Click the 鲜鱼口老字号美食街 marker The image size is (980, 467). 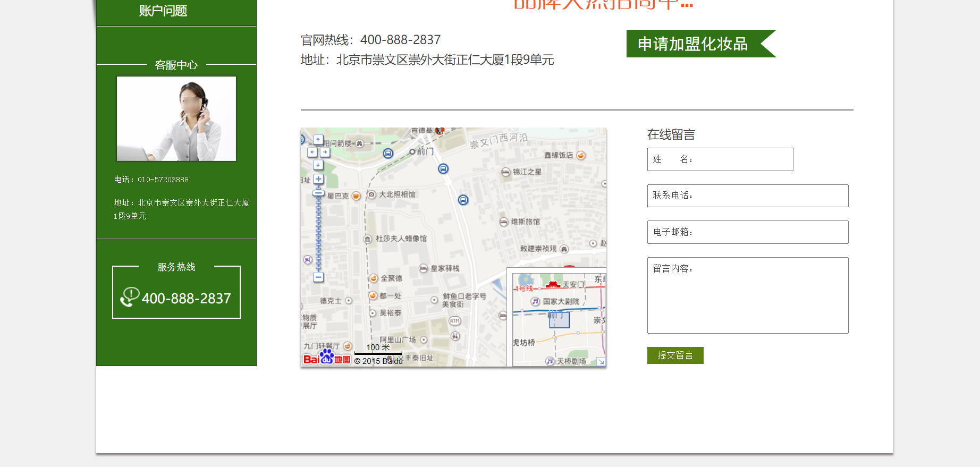click(x=435, y=300)
